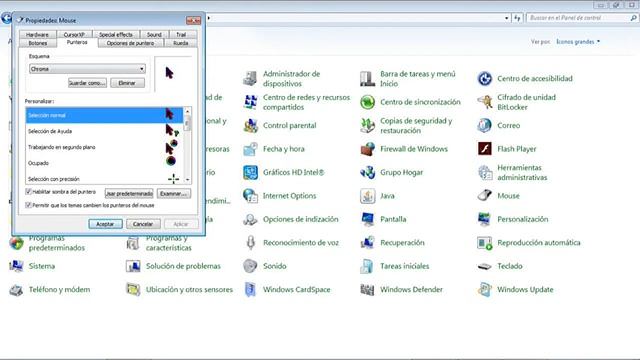Switch to the Botones tab
The height and width of the screenshot is (360, 640).
pos(38,43)
